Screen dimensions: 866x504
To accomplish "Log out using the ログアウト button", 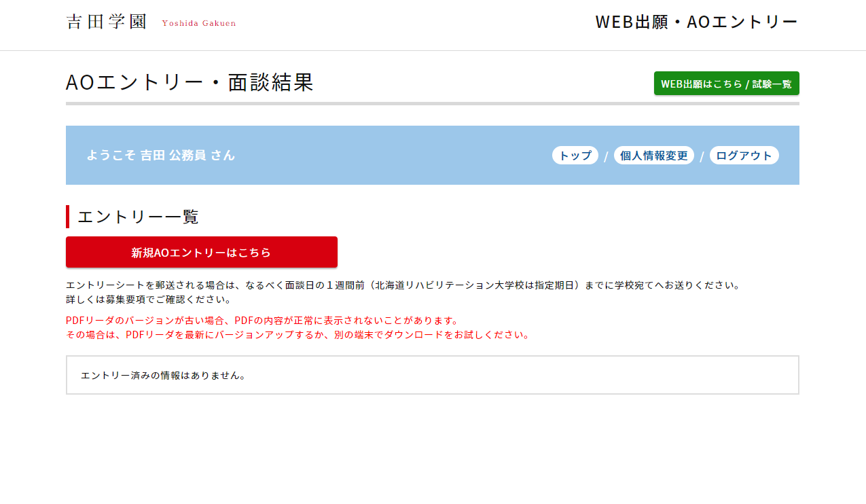I will 744,156.
